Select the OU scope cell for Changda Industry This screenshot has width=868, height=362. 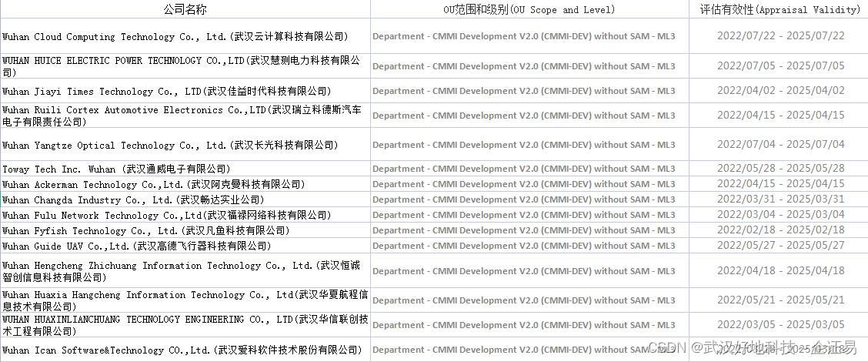tap(529, 199)
